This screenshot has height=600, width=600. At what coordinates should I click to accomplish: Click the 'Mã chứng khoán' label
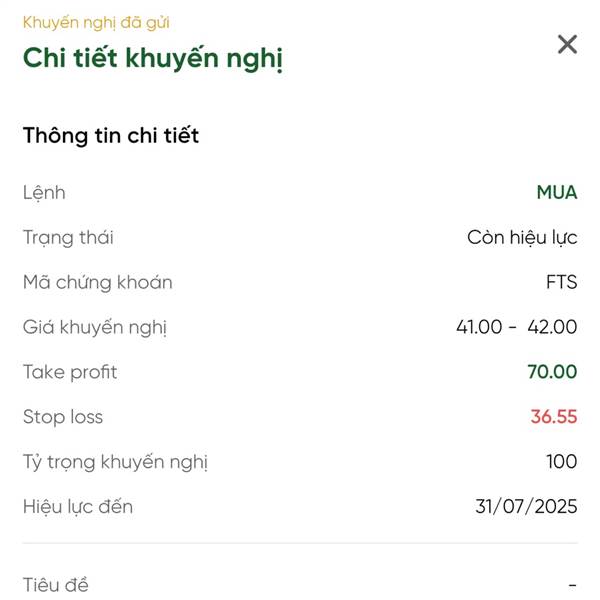(x=98, y=282)
